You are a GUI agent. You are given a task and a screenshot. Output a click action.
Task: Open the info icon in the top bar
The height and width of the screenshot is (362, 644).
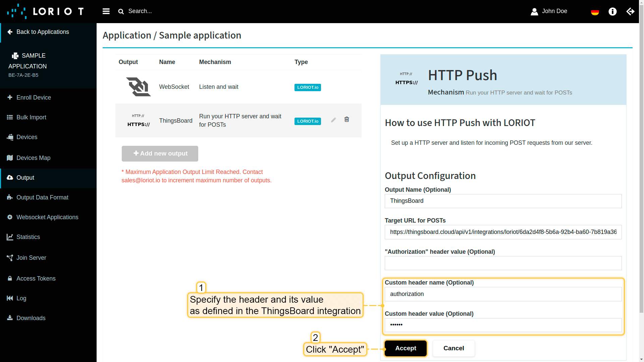[x=612, y=12]
